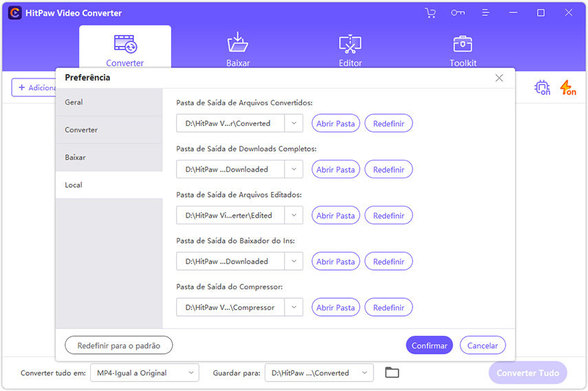Click Redefinir for Compressor folder
The height and width of the screenshot is (391, 588).
[389, 307]
